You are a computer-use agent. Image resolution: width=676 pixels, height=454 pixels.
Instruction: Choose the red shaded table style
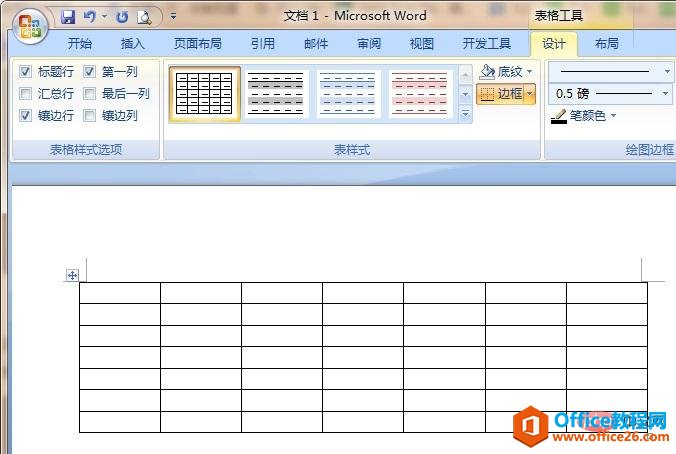pyautogui.click(x=420, y=93)
